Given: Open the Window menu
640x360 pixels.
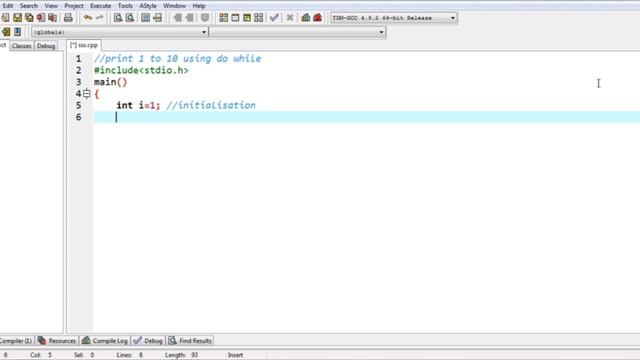Looking at the screenshot, I should [174, 6].
